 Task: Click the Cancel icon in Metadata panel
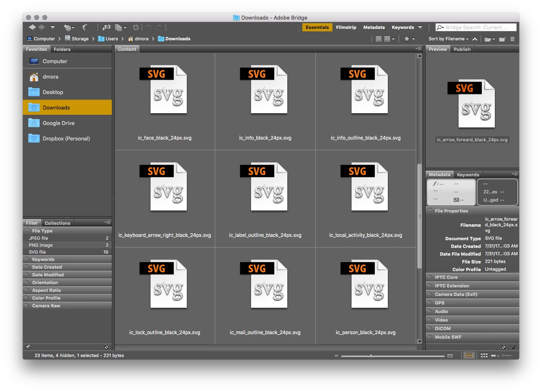(503, 347)
